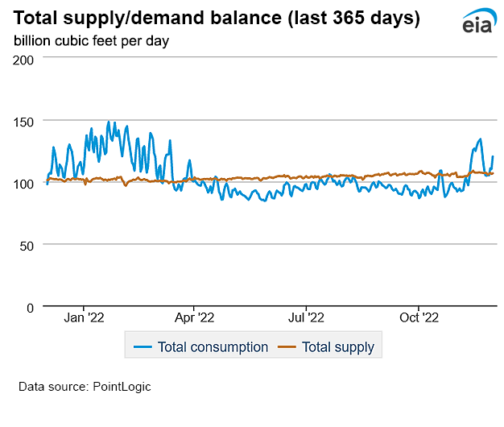The height and width of the screenshot is (427, 504).
Task: Toggle the Total supply legend entry
Action: point(326,347)
